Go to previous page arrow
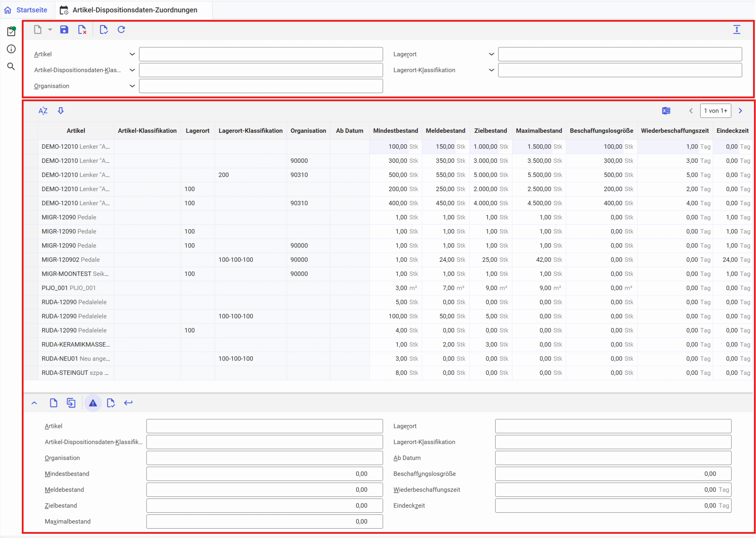The image size is (756, 538). (x=691, y=111)
